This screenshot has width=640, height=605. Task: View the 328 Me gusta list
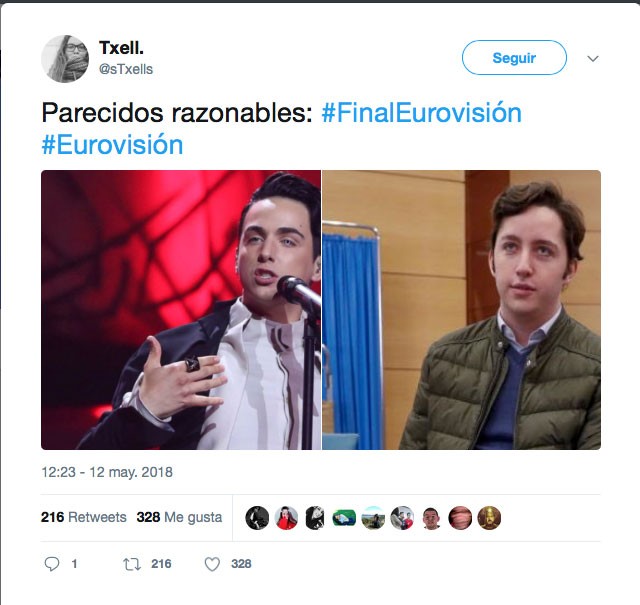pos(179,517)
